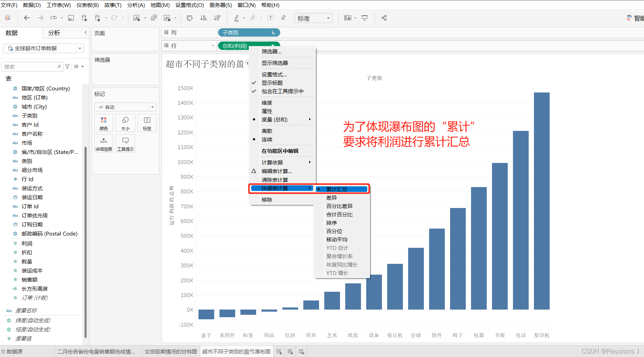Open the 分析(A) menu
The height and width of the screenshot is (357, 644).
point(136,5)
